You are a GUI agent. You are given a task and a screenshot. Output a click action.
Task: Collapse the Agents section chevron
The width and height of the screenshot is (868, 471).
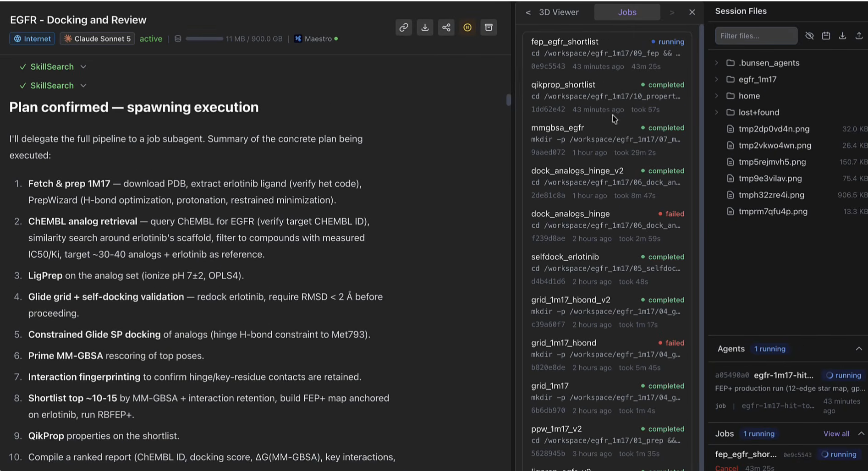click(x=859, y=349)
